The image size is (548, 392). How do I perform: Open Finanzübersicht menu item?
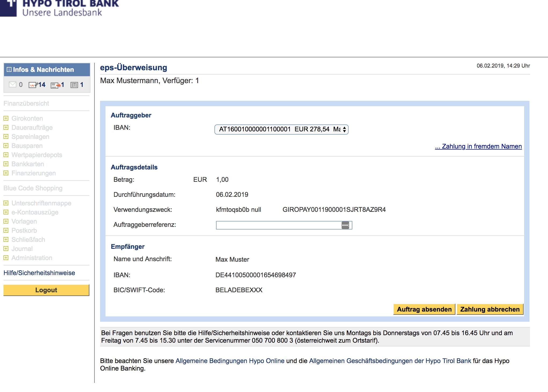pyautogui.click(x=26, y=103)
